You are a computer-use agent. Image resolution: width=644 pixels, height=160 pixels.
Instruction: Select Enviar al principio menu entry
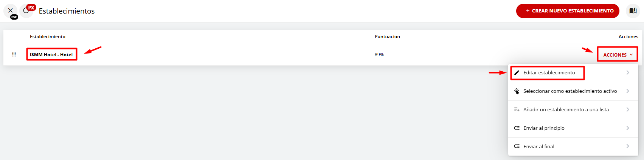[x=544, y=128]
